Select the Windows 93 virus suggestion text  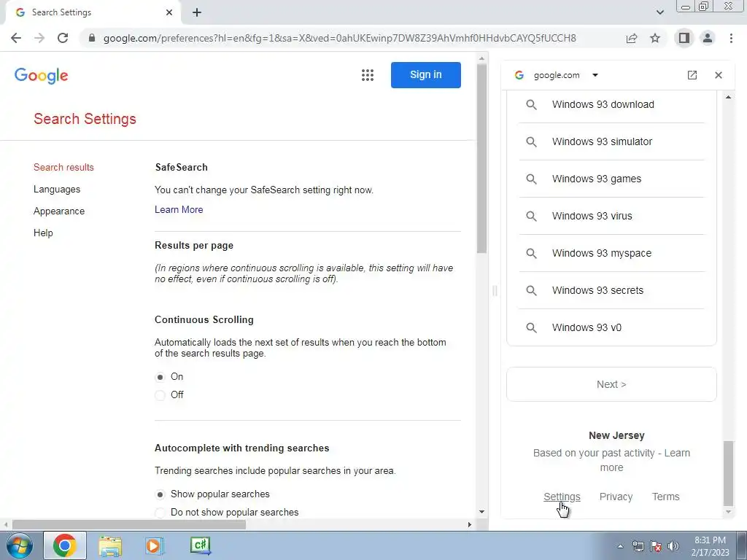click(592, 216)
